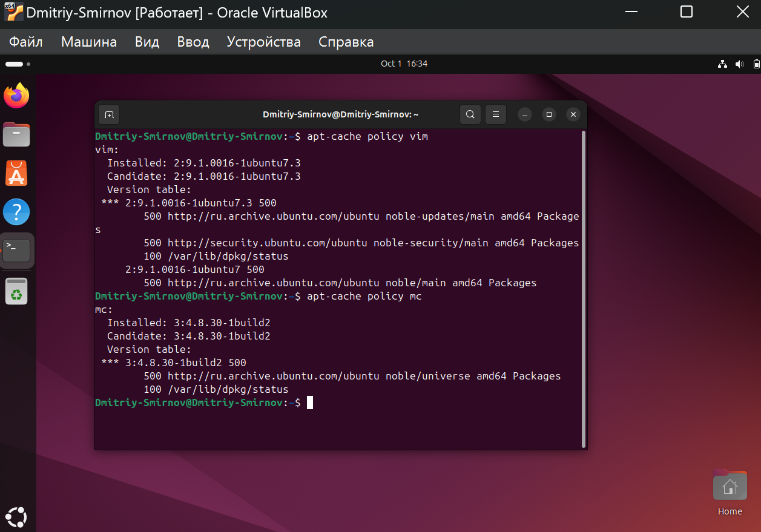The width and height of the screenshot is (761, 532).
Task: Click the noble/main amd64 Packages line
Action: click(340, 283)
